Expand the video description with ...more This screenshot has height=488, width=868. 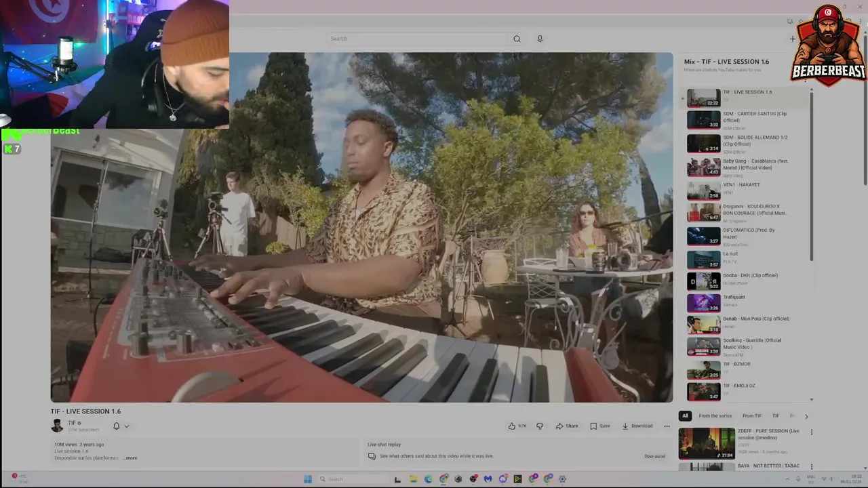pos(130,458)
